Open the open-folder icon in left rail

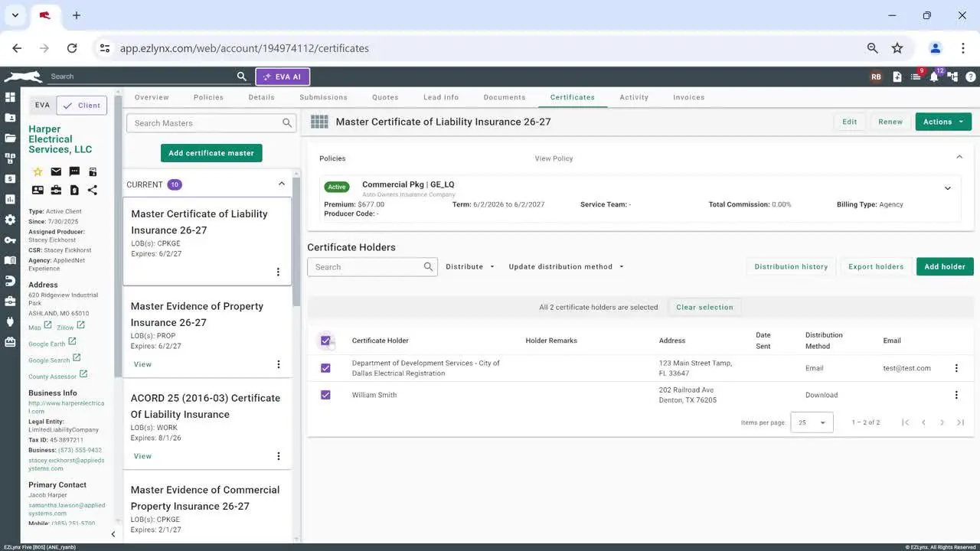pos(10,138)
